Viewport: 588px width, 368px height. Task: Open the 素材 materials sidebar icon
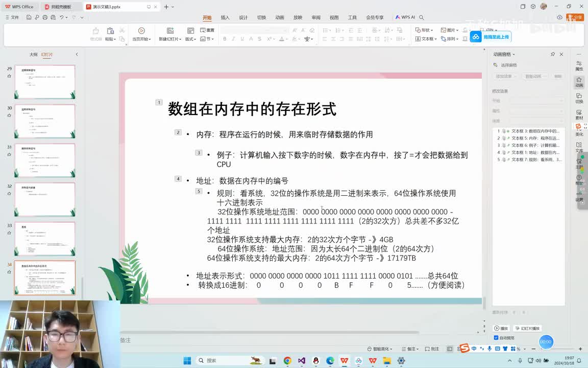[579, 114]
